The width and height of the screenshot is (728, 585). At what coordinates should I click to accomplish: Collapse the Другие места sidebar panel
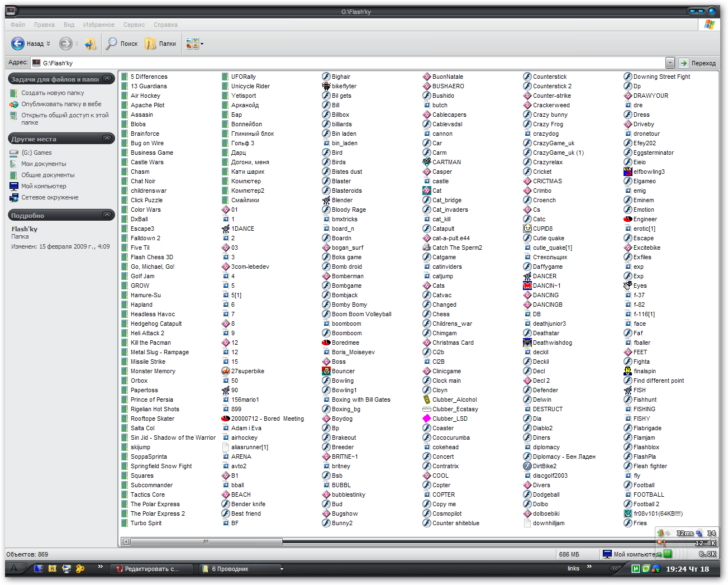pyautogui.click(x=106, y=138)
